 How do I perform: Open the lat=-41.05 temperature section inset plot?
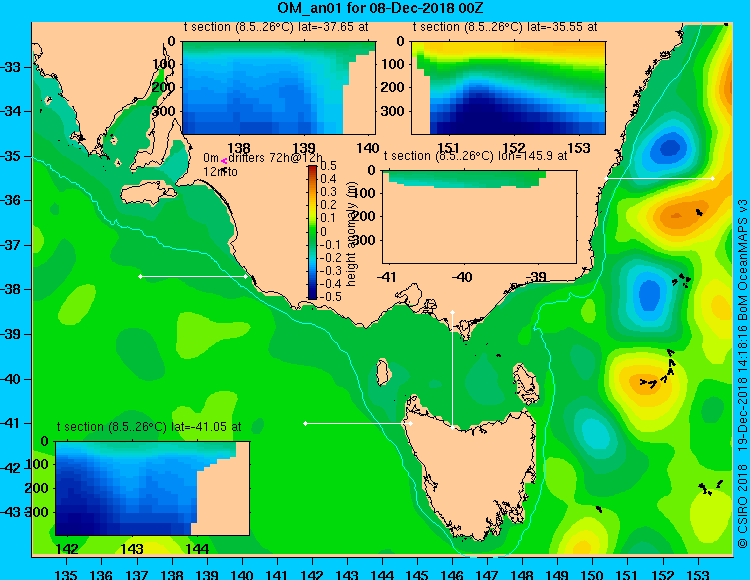(x=153, y=488)
